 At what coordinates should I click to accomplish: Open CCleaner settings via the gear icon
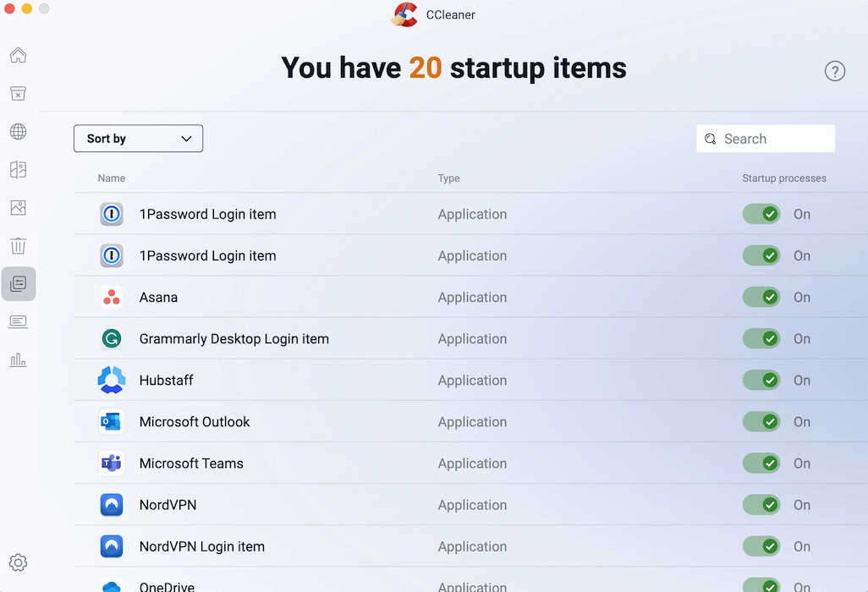pos(18,562)
